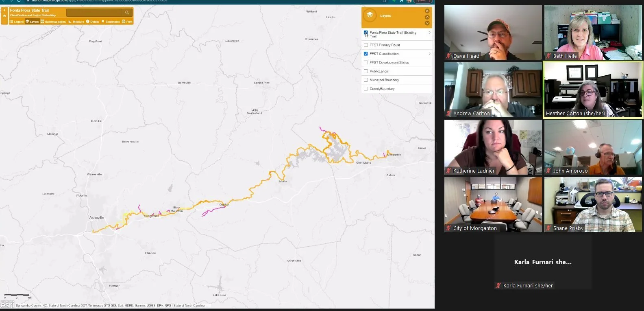Click the browser address bar URL
The height and width of the screenshot is (311, 644).
100,1
